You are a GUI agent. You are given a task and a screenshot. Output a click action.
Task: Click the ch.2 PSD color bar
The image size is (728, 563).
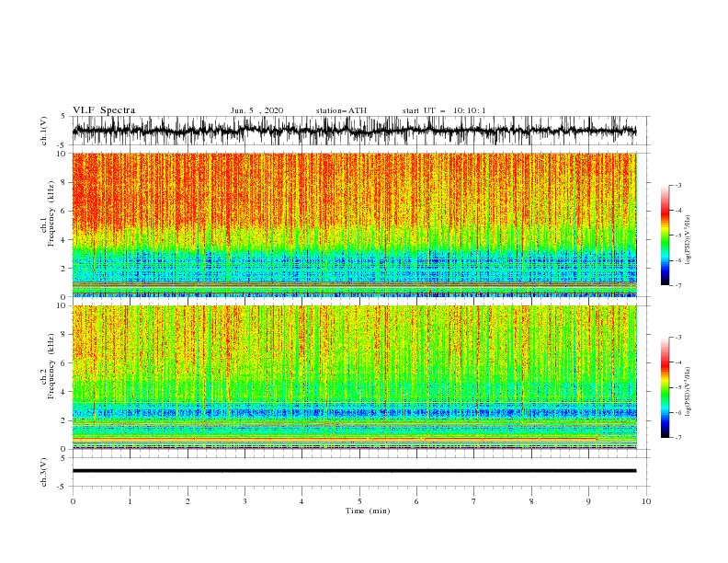click(x=665, y=387)
